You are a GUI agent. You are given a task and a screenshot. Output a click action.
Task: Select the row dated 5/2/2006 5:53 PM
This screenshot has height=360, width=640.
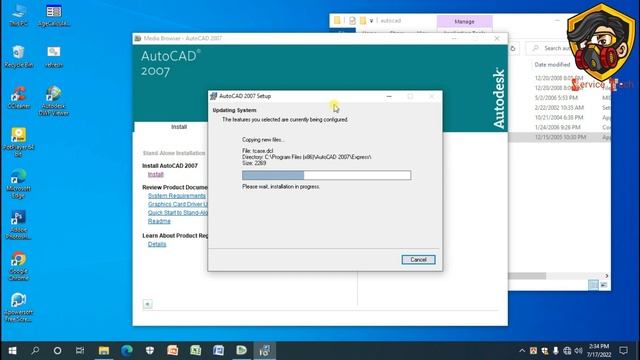pos(559,98)
